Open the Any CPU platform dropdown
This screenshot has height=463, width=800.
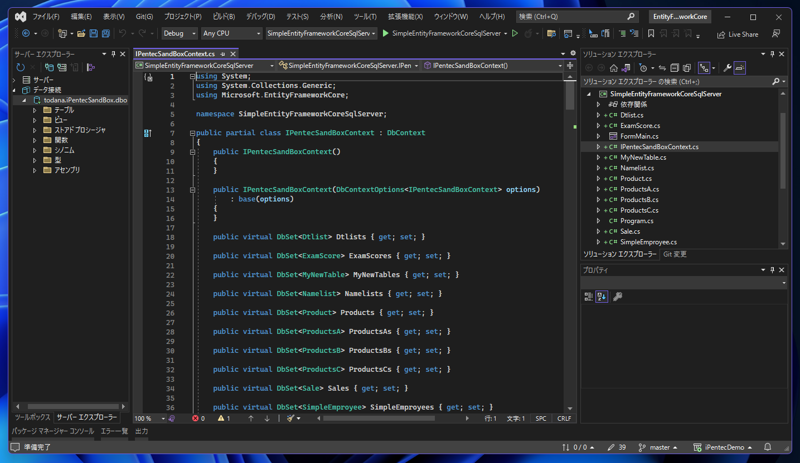(231, 33)
